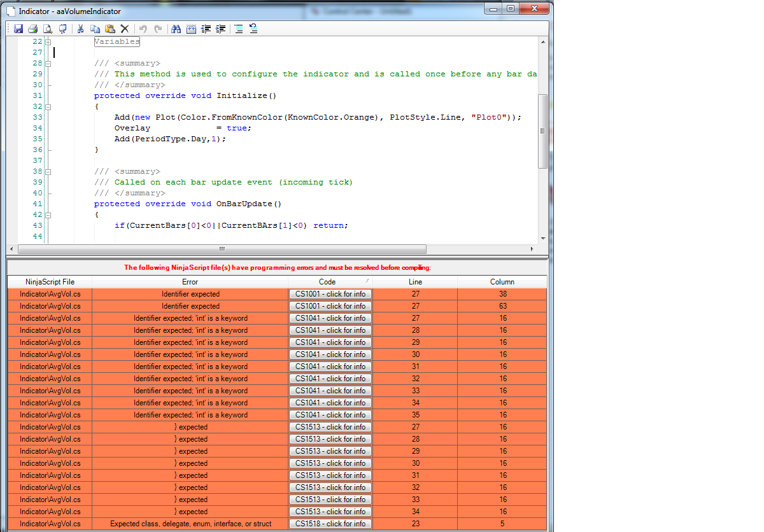Screen dimensions: 764x532
Task: Click the CS1518 - click for info button
Action: click(330, 524)
